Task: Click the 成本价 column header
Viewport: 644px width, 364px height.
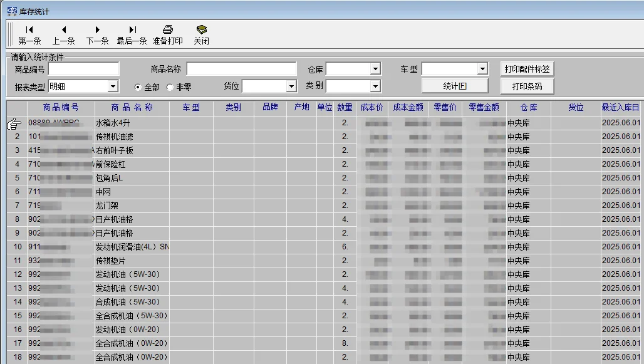Action: click(371, 108)
